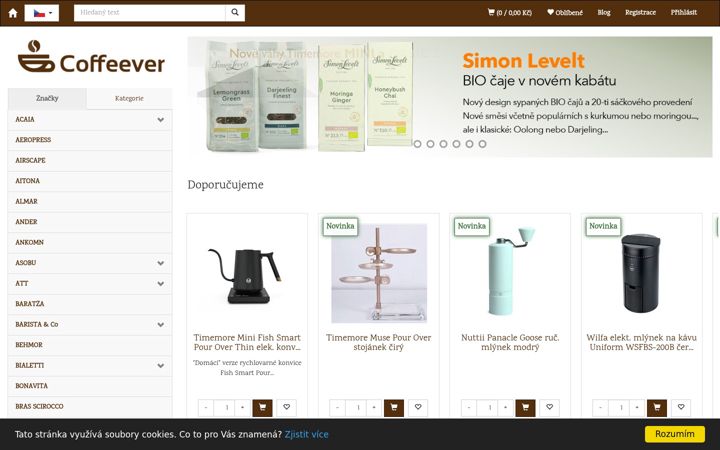Select ANDER brand
This screenshot has width=720, height=450.
pos(90,222)
